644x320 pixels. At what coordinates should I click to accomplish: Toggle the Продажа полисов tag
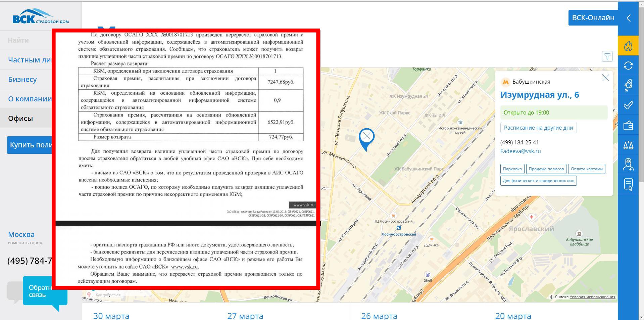click(546, 169)
